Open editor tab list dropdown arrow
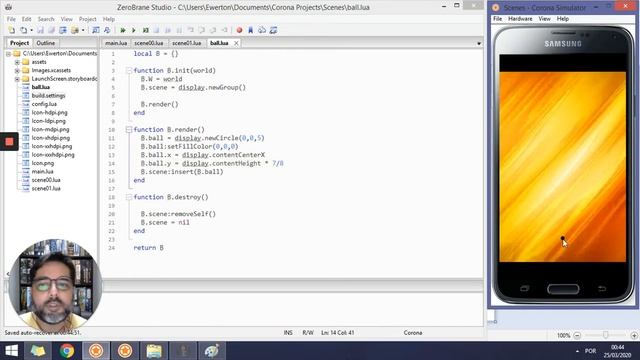Image resolution: width=640 pixels, height=360 pixels. tap(479, 43)
